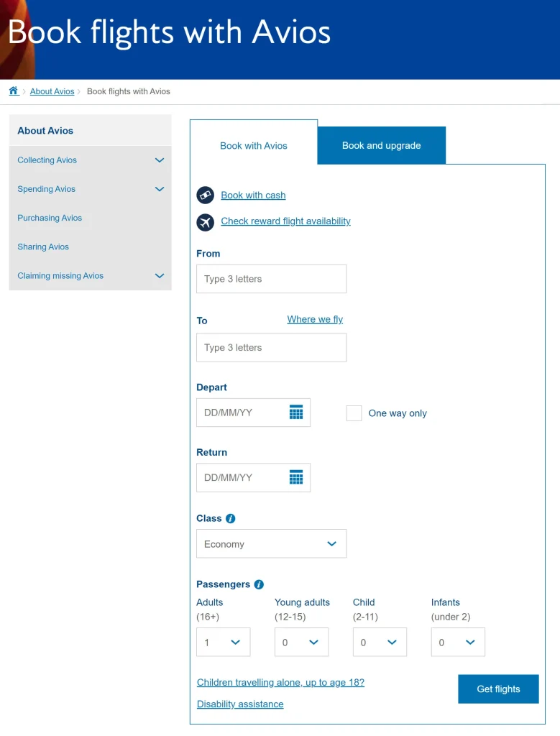560x736 pixels.
Task: Click the airplane reward flight icon
Action: pyautogui.click(x=205, y=222)
